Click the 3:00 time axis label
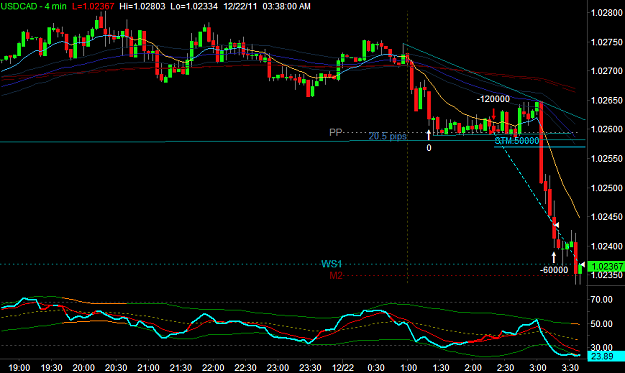 tap(538, 367)
